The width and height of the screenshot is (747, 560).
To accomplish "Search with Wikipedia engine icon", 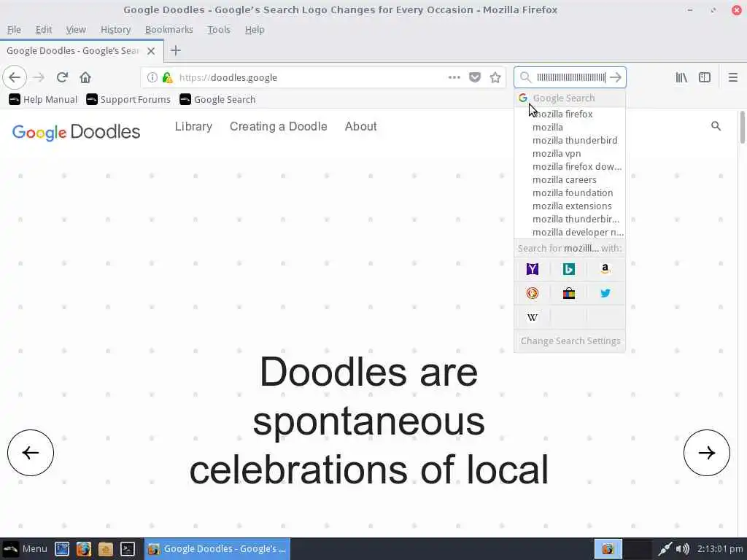I will [533, 317].
